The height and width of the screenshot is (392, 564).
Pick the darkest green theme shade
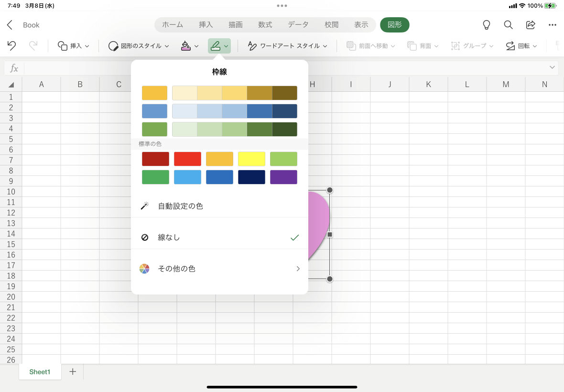coord(285,129)
